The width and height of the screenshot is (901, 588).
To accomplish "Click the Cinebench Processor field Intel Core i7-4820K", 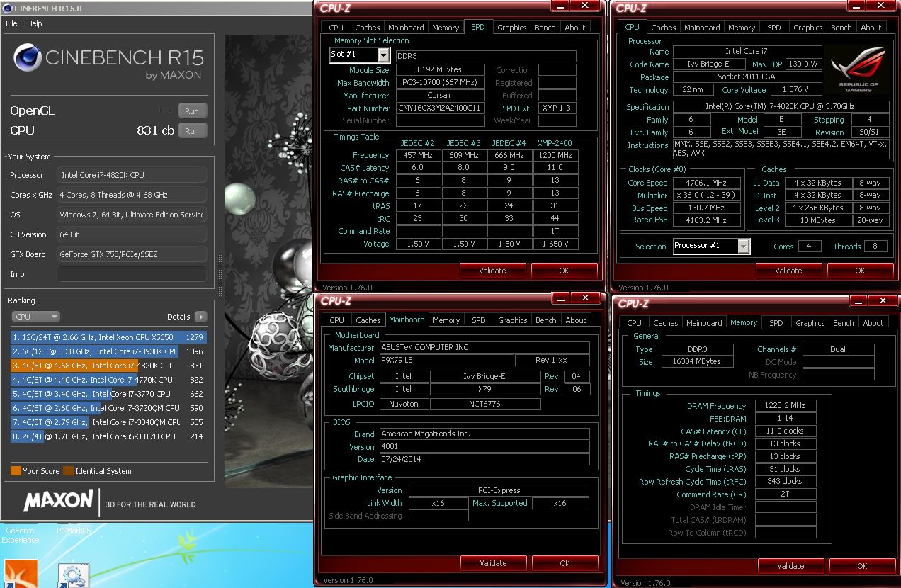I will (x=132, y=175).
